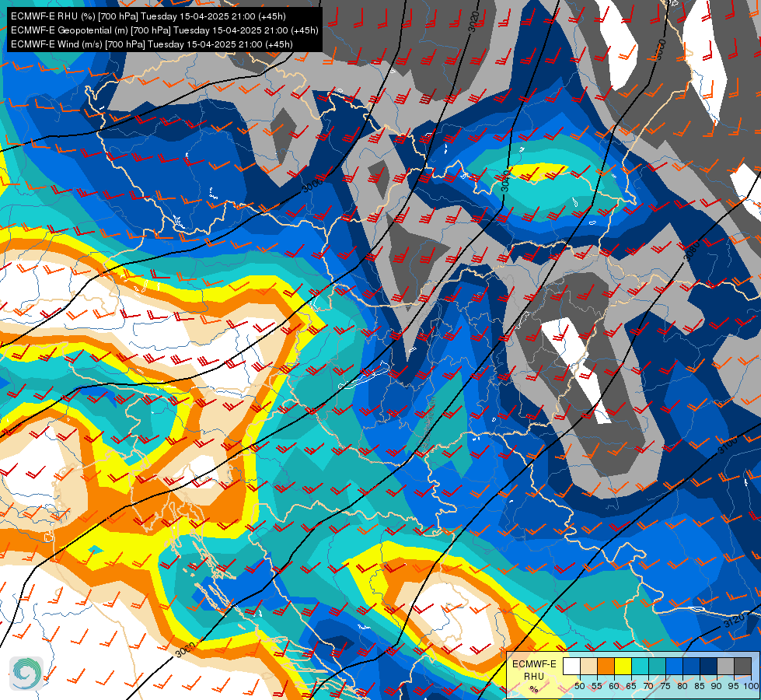Pick the orange legend swatch for 55-60

[606, 666]
